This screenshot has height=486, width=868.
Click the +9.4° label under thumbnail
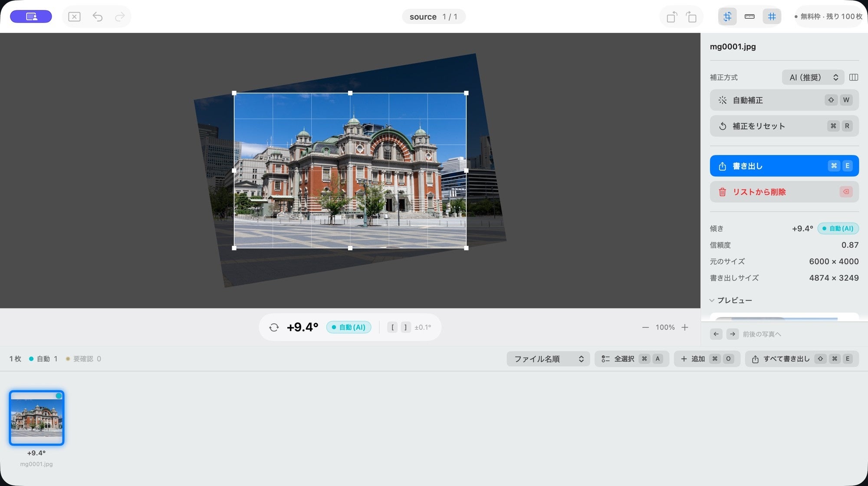36,453
